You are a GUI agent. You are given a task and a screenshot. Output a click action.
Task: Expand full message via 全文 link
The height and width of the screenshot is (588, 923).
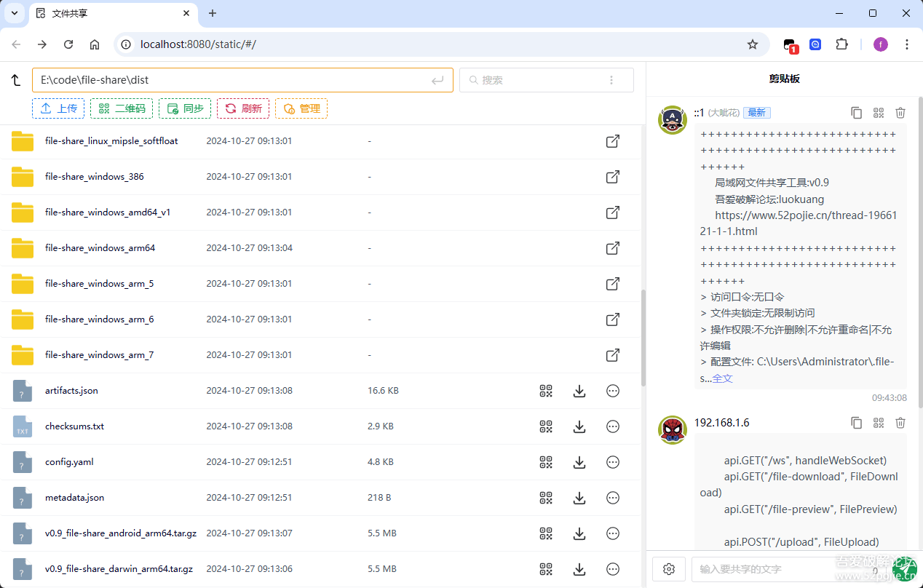722,378
